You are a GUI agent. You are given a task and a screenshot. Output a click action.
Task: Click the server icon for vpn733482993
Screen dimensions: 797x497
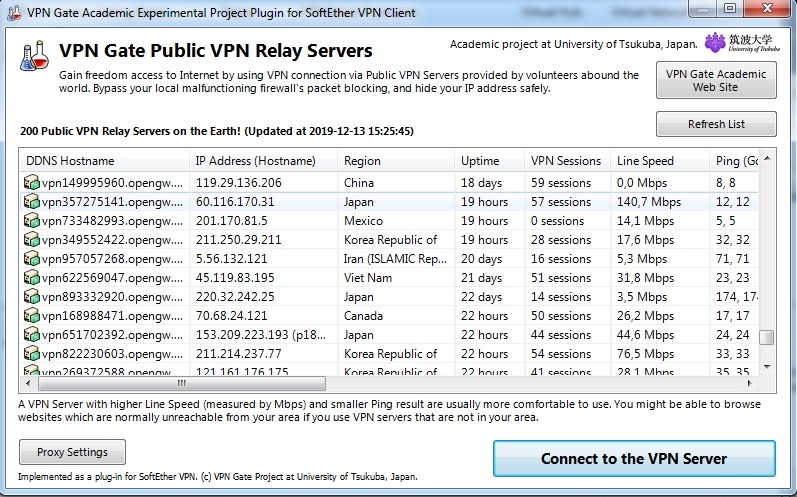[32, 221]
